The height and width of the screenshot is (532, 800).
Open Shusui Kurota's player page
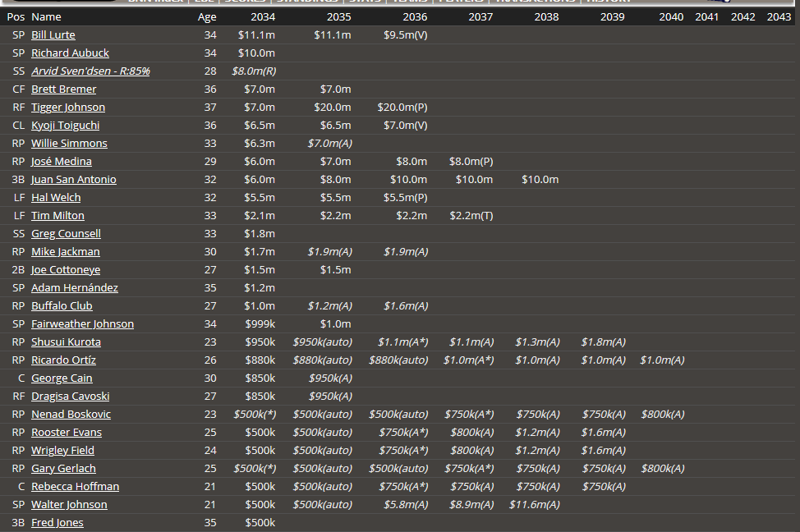click(x=66, y=342)
